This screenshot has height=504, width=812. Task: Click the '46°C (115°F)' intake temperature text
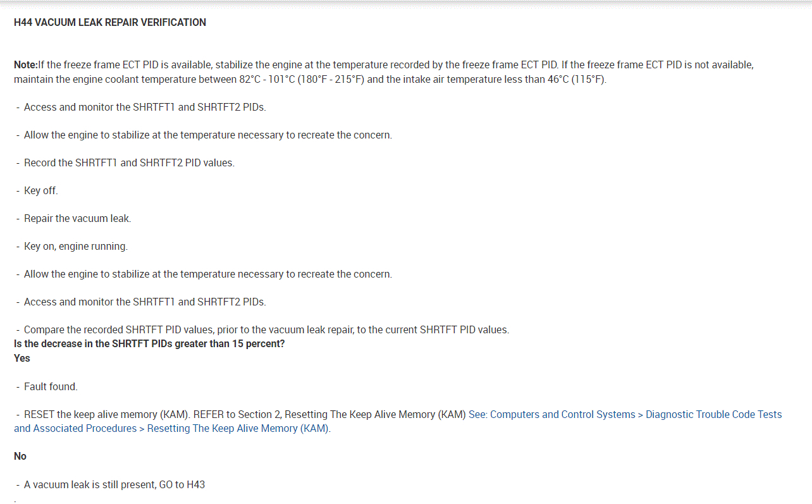tap(575, 80)
